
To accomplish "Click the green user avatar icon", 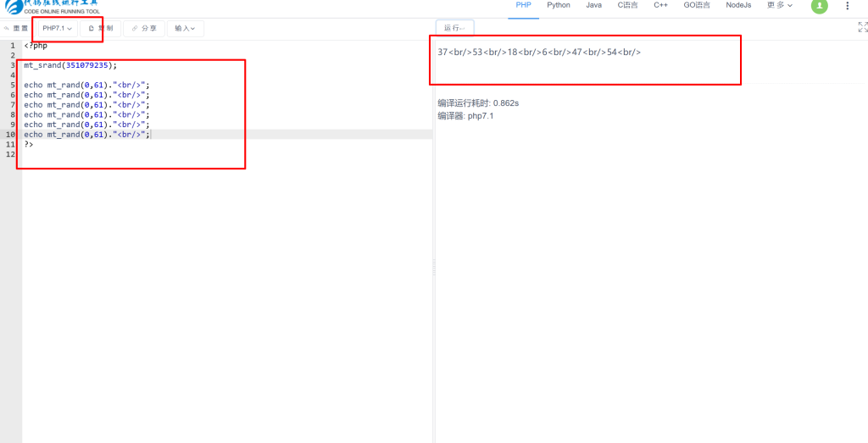I will [x=819, y=6].
